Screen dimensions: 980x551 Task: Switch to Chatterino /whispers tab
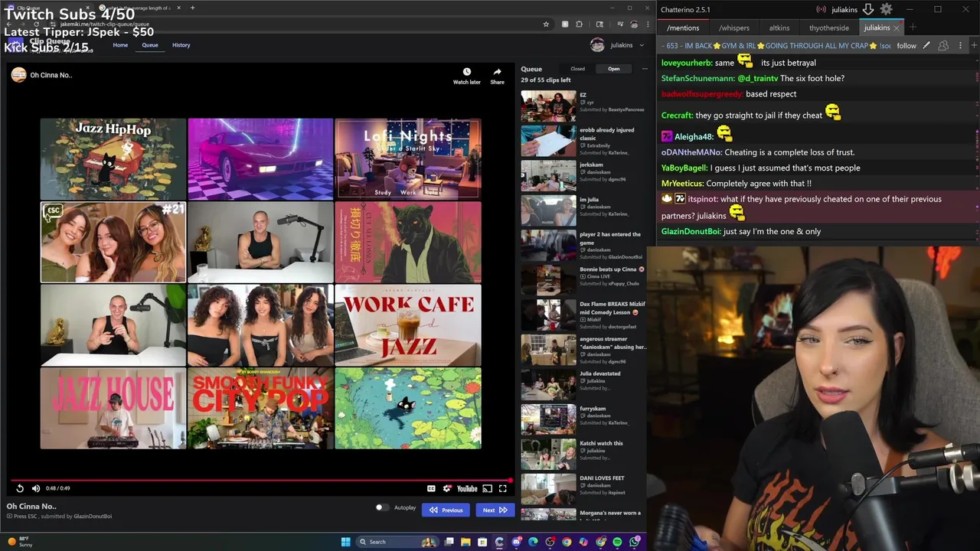tap(734, 28)
